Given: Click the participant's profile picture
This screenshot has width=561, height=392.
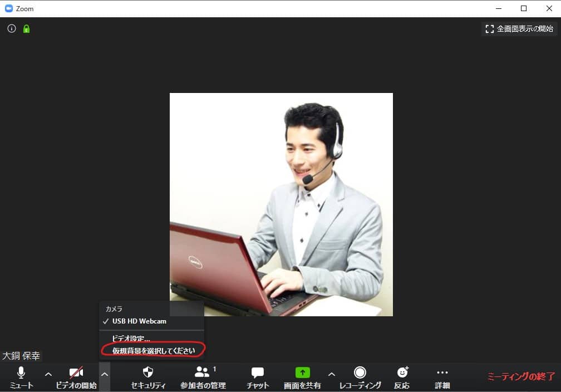Looking at the screenshot, I should pos(281,204).
